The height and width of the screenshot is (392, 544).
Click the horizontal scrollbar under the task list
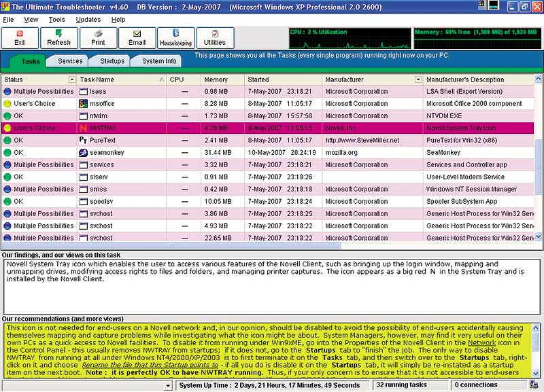coord(171,245)
